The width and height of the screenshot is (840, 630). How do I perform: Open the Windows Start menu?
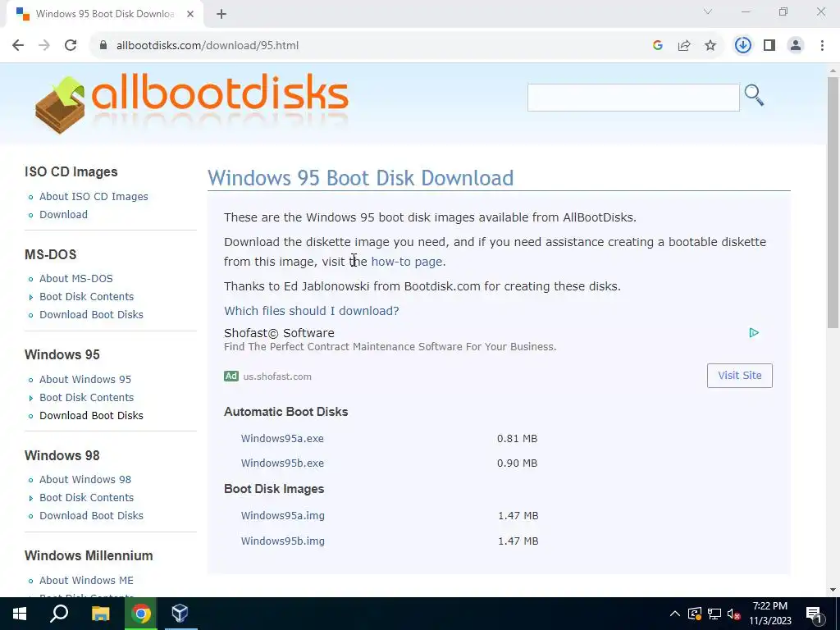pos(20,614)
